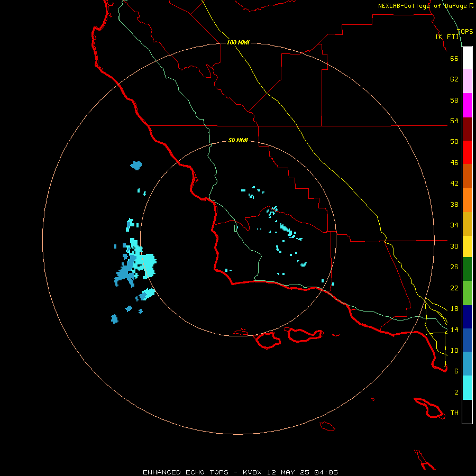Click the '10' legend value
476x476 pixels.
pos(454,350)
